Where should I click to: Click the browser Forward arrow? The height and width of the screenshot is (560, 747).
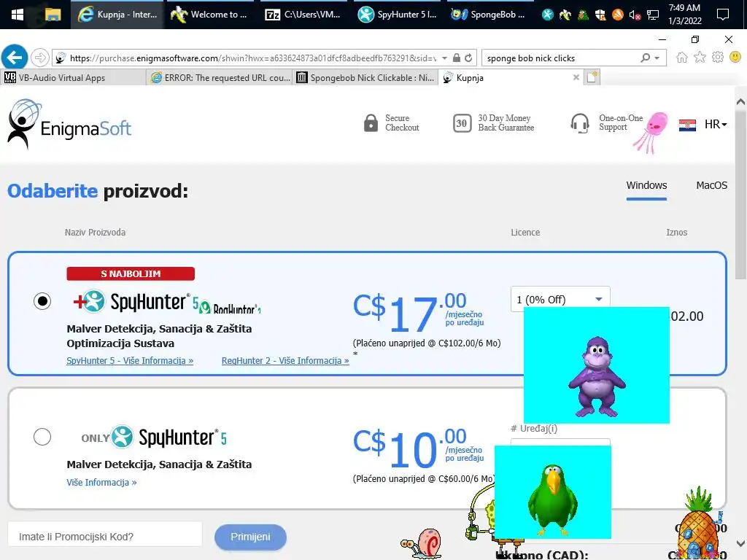(x=40, y=58)
